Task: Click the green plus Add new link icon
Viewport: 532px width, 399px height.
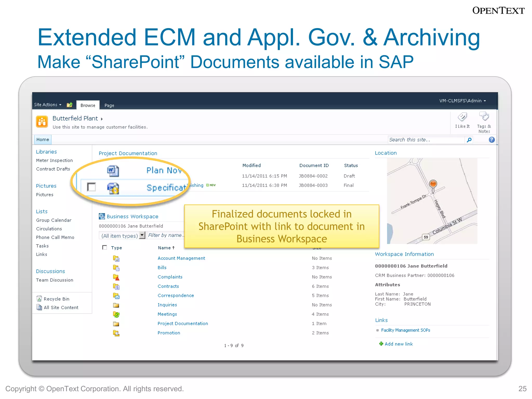Action: [x=381, y=344]
